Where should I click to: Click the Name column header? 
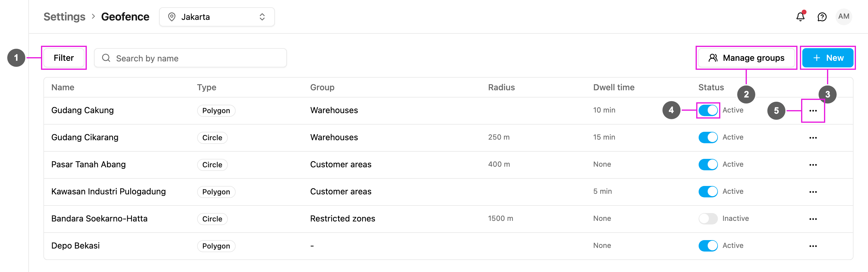pos(63,88)
